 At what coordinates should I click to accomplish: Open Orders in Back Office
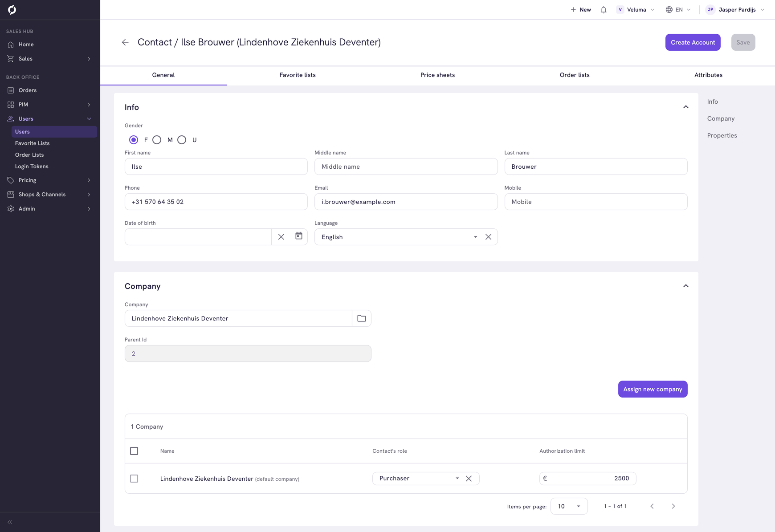click(27, 90)
